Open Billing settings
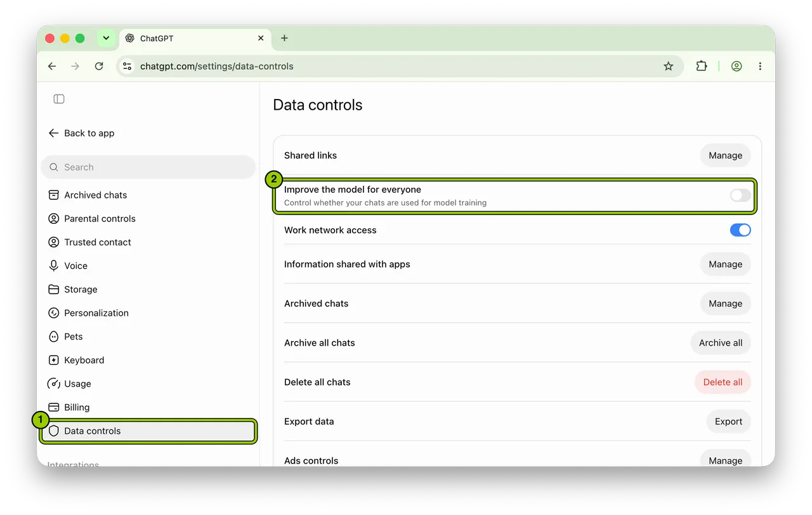The width and height of the screenshot is (812, 515). click(x=148, y=407)
